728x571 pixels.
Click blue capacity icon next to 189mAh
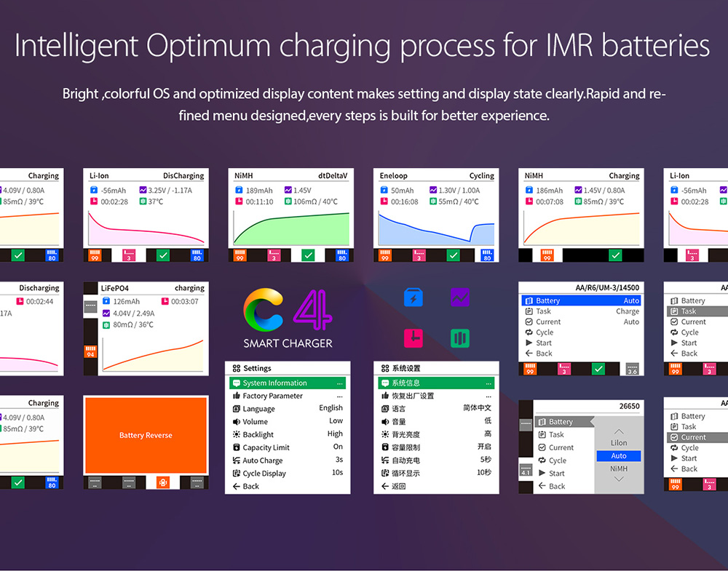click(239, 190)
